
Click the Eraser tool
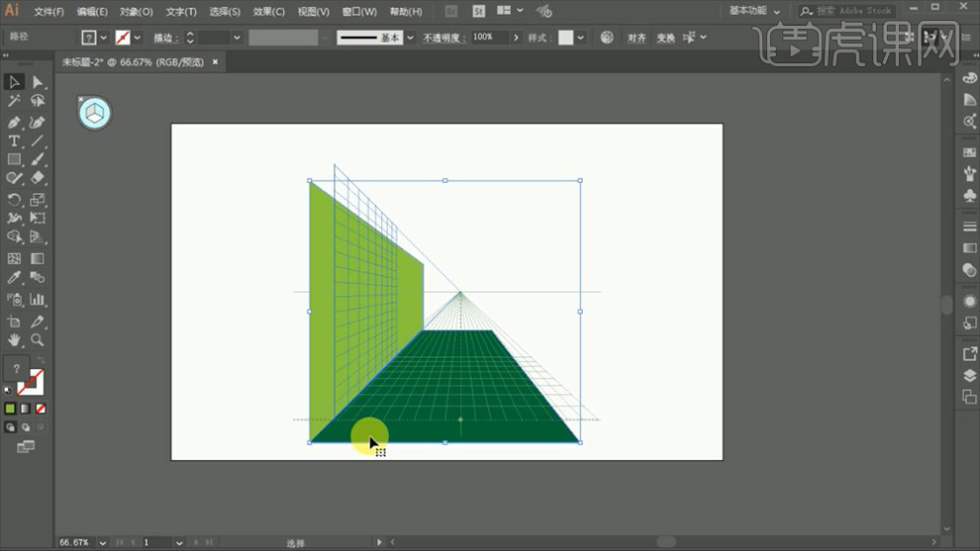pos(38,178)
